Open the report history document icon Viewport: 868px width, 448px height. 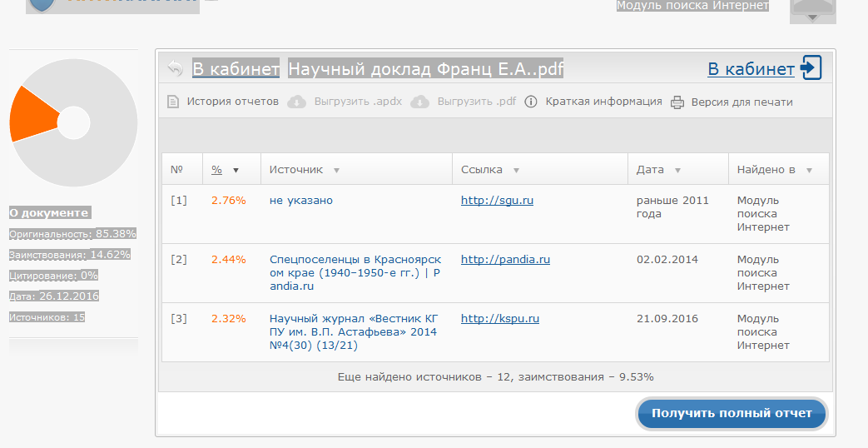tap(173, 102)
